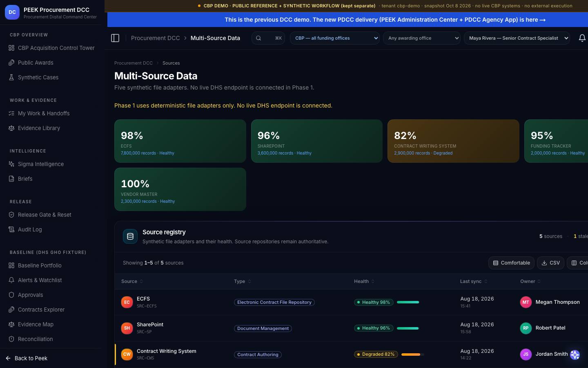This screenshot has height=368, width=588.
Task: Open the Vendor Master 100% card
Action: (180, 189)
